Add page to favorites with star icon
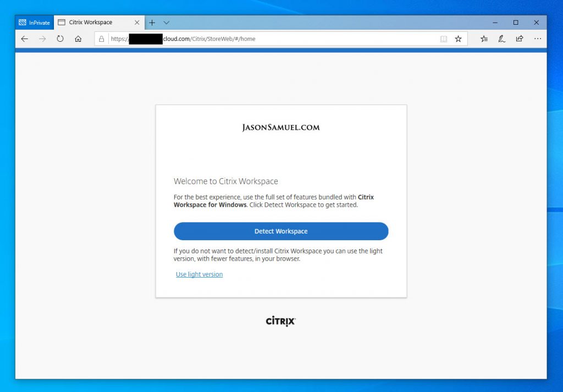 coord(458,39)
